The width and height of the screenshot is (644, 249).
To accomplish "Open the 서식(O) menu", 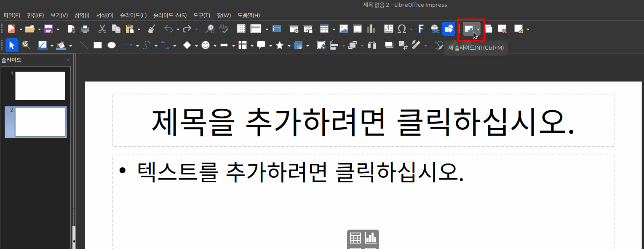I will click(x=104, y=15).
